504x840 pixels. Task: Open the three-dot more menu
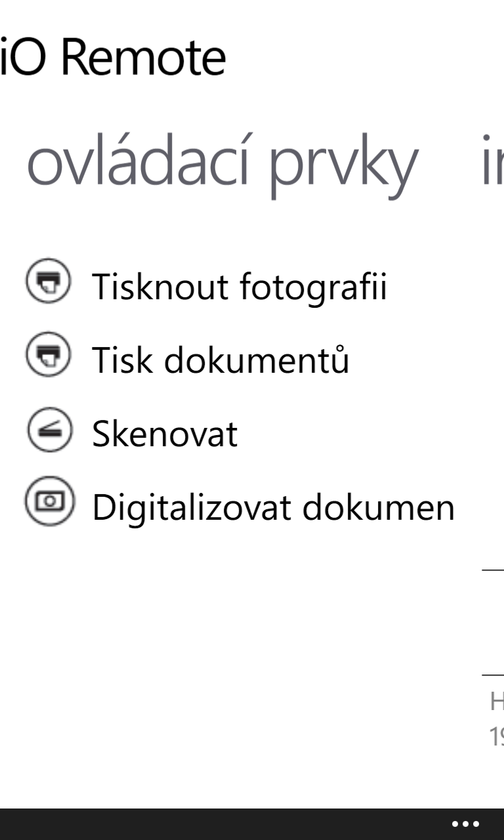tap(465, 824)
